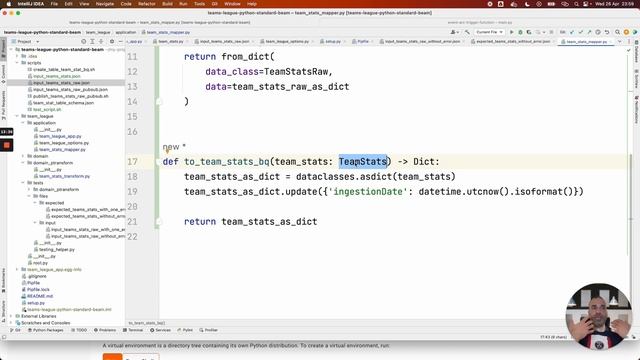Click the Git push arrow icon
The height and width of the screenshot is (360, 640).
coord(589,32)
